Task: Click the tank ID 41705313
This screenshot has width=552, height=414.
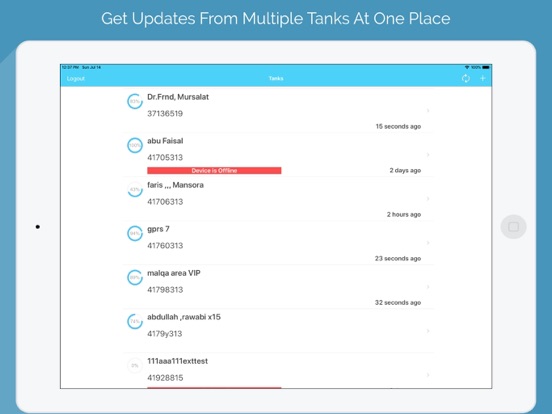Action: tap(165, 158)
